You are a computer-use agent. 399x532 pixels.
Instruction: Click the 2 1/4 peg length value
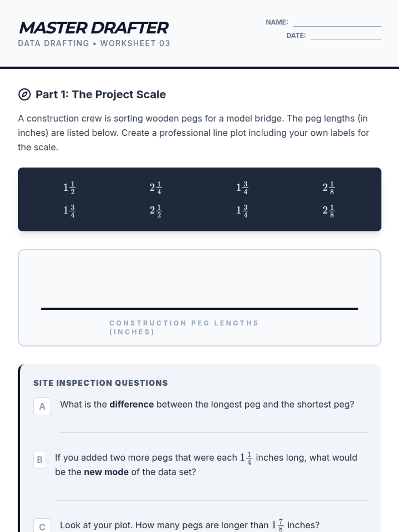click(156, 188)
